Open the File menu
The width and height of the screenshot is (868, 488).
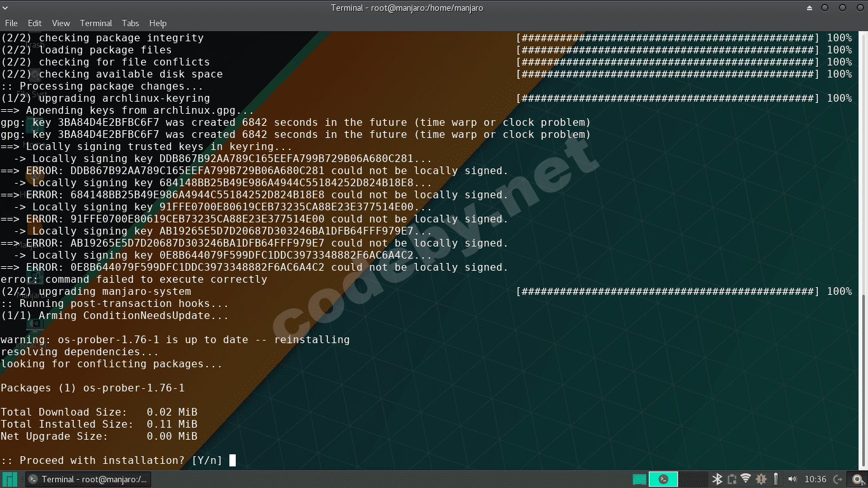tap(11, 24)
